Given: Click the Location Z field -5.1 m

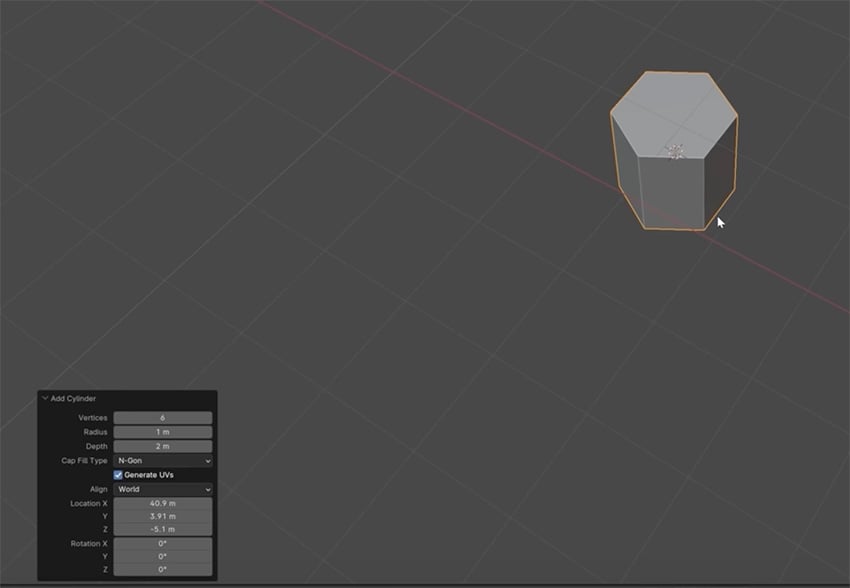Looking at the screenshot, I should tap(163, 529).
